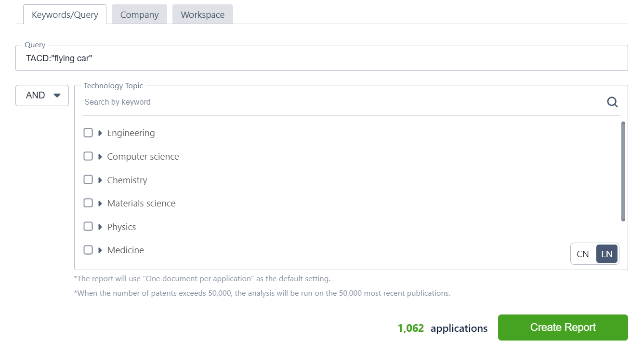Tick the Engineering checkbox
Image resolution: width=644 pixels, height=355 pixels.
[88, 133]
